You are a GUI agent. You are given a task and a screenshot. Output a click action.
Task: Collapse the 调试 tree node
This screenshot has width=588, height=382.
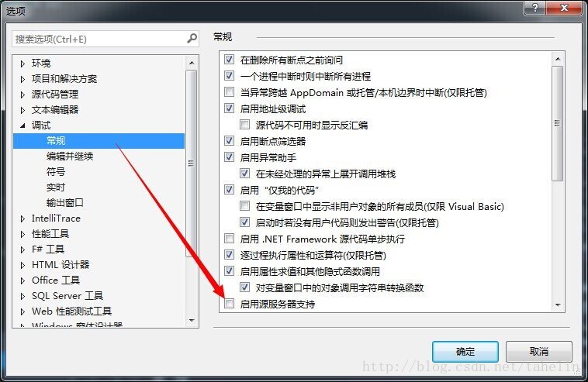click(22, 126)
